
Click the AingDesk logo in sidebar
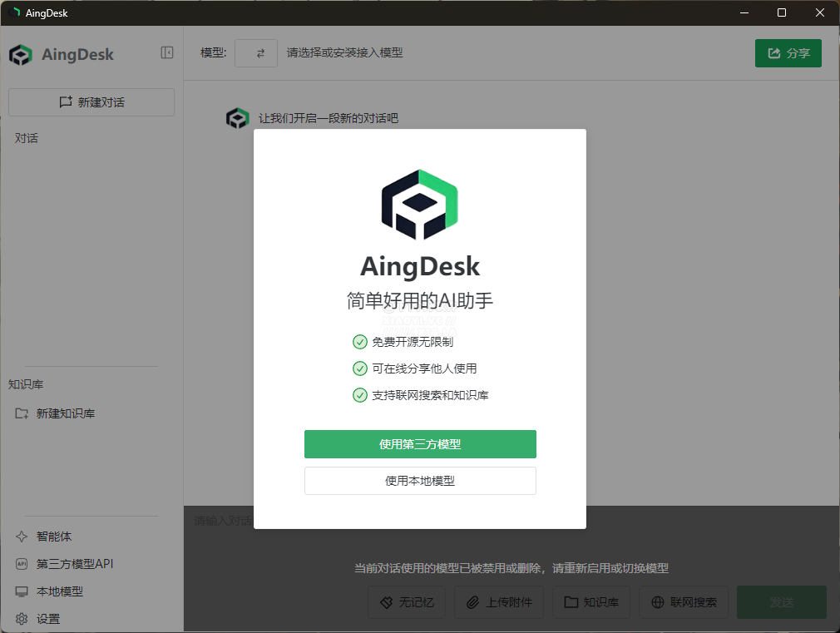click(x=21, y=55)
